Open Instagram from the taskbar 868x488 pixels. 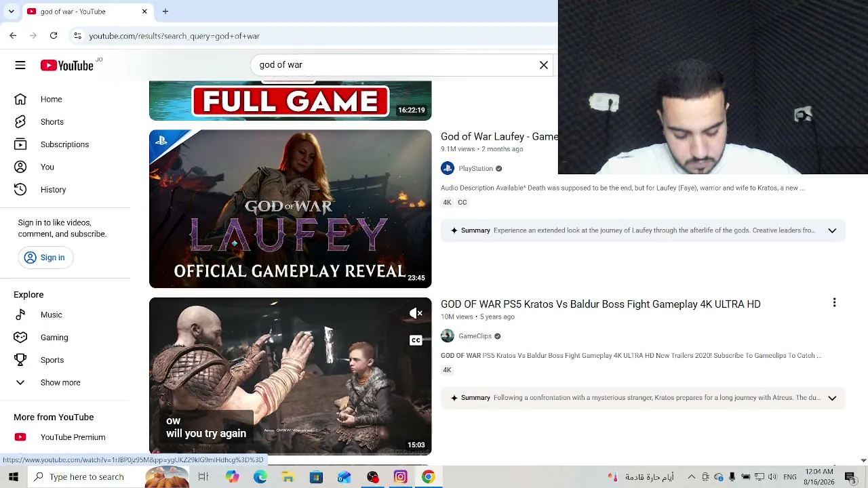(400, 477)
